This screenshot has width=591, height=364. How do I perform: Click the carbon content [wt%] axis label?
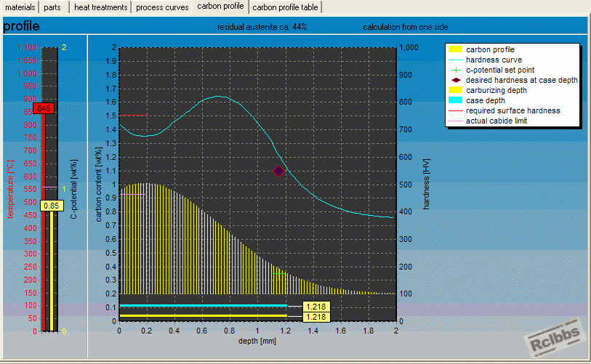tap(98, 185)
